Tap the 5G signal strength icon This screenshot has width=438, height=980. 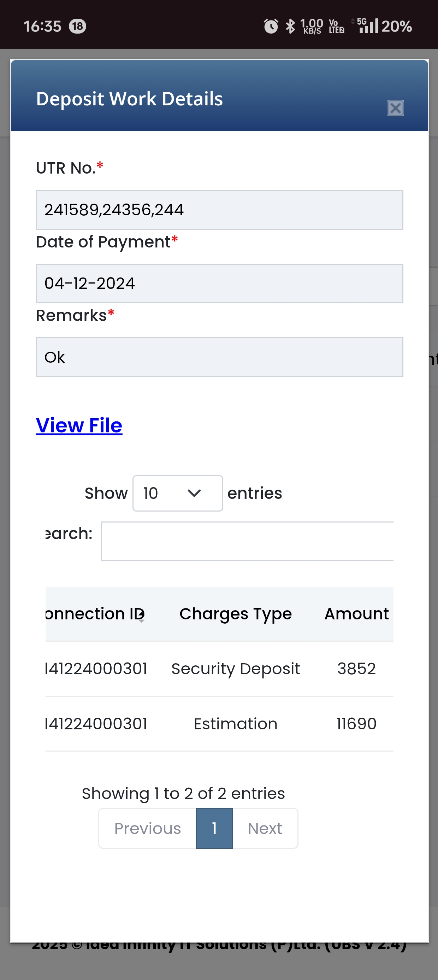point(368,25)
